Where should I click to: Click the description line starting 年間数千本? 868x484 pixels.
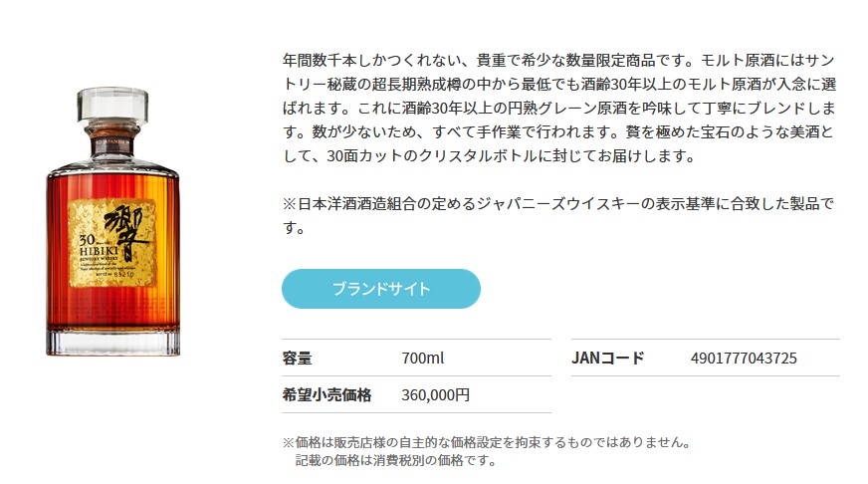pyautogui.click(x=558, y=60)
